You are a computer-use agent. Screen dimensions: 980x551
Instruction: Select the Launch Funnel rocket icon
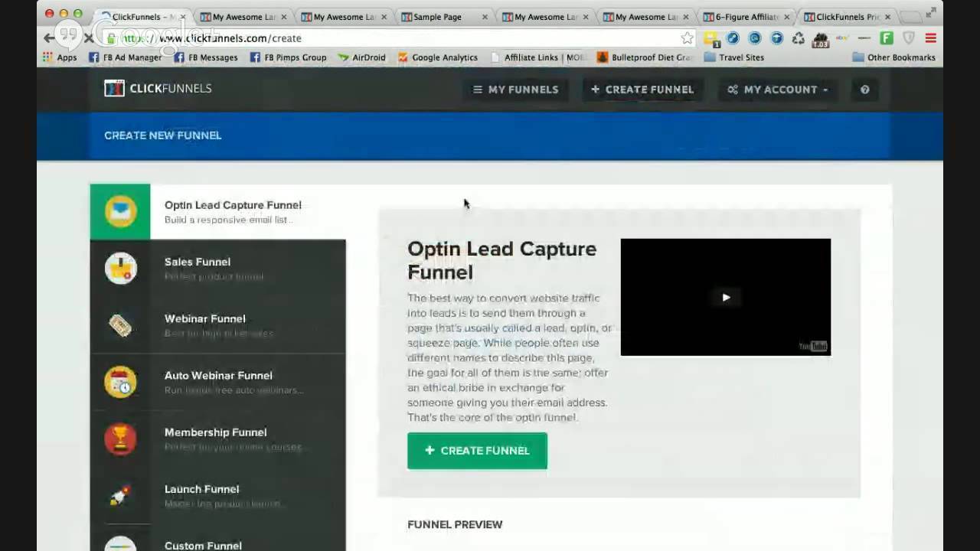120,495
